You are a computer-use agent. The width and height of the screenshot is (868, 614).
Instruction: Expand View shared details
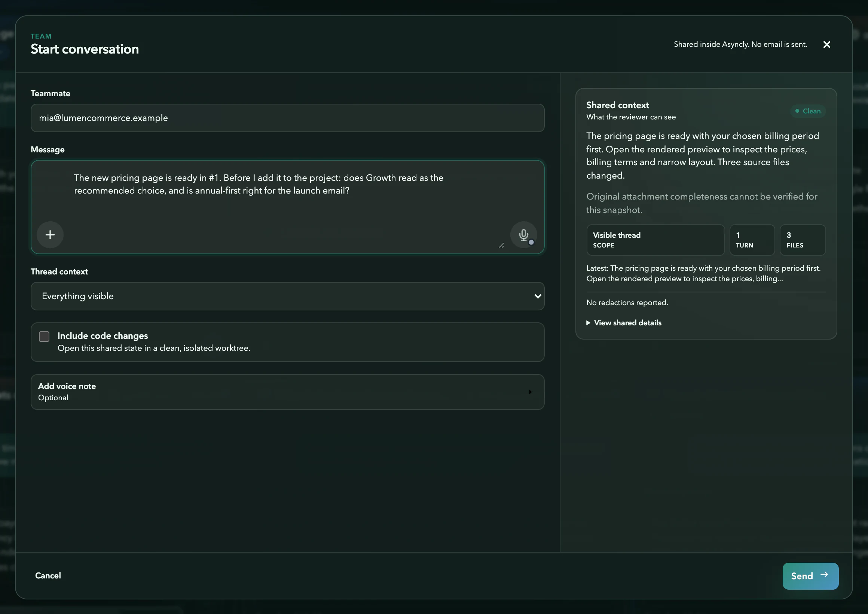tap(624, 323)
